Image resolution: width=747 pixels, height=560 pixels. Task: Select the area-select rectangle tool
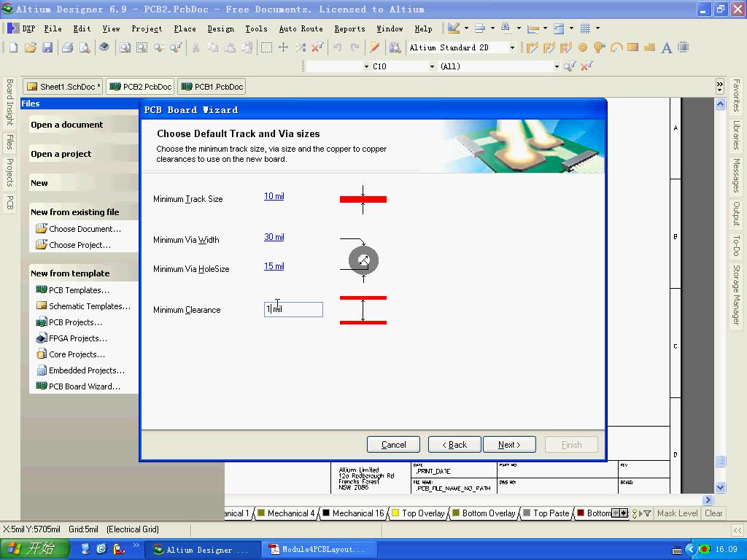[x=267, y=47]
